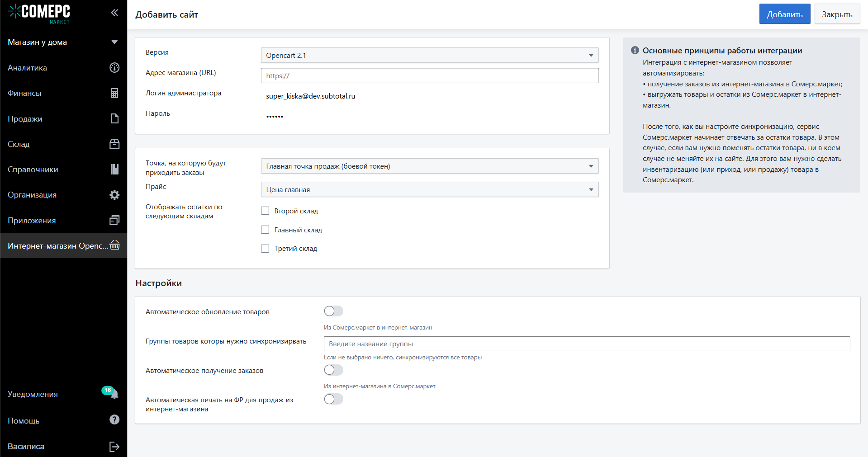Enable Автоматическая печать на ФР toggle
This screenshot has height=457, width=868.
point(334,399)
